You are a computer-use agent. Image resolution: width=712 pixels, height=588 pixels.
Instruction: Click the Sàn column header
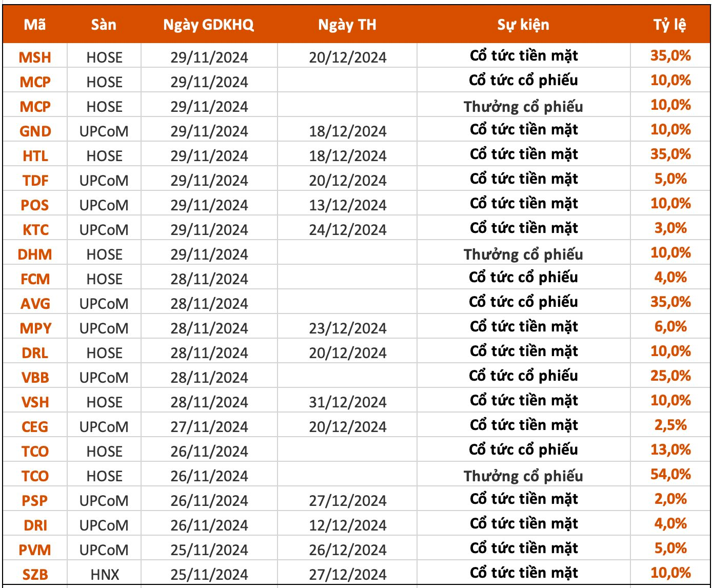point(104,25)
